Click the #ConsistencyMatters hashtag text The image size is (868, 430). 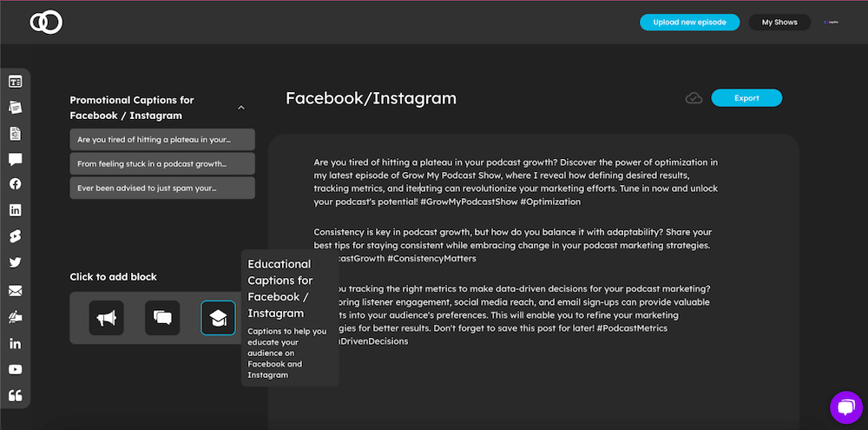431,258
